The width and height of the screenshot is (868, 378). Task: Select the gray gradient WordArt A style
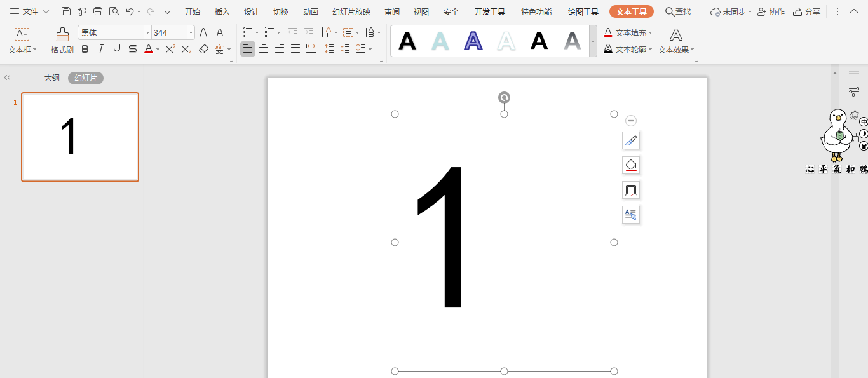(573, 41)
